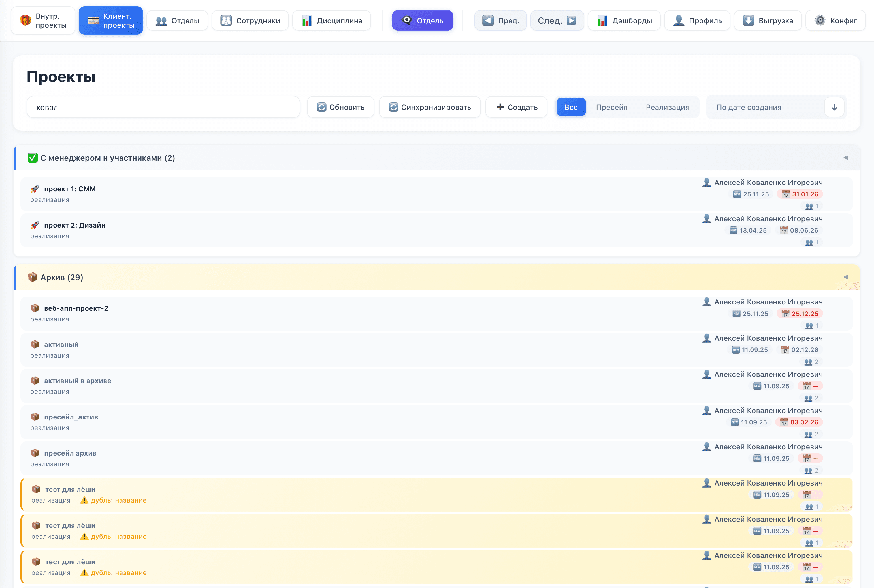Click the Профиль user icon
Image resolution: width=874 pixels, height=588 pixels.
pyautogui.click(x=679, y=20)
